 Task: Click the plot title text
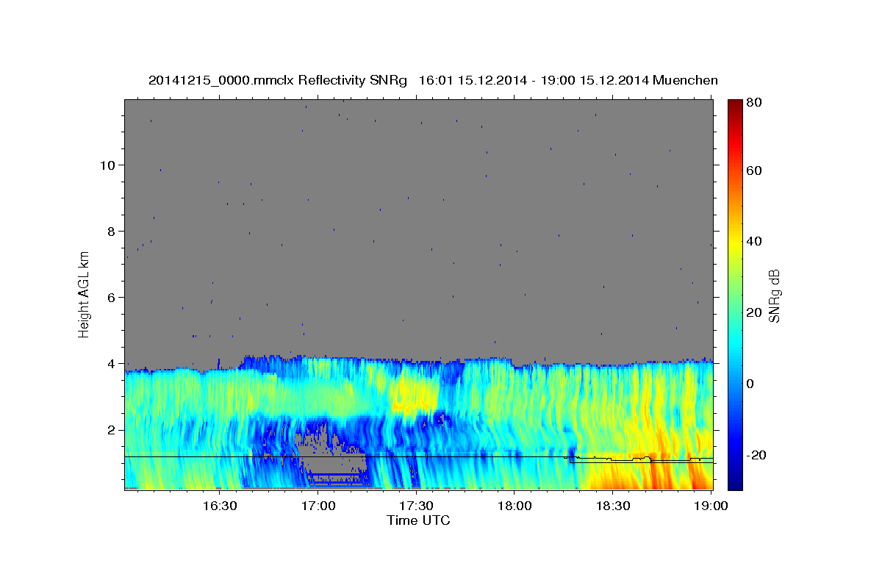(433, 80)
